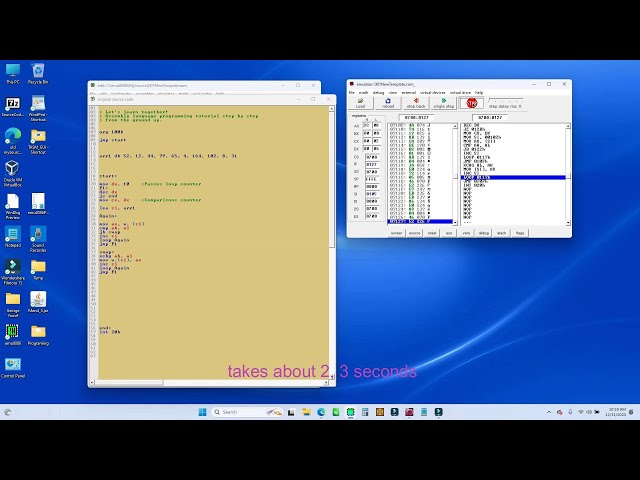Viewport: 640px width, 480px height.
Task: Open the view menu in the emulator
Action: [393, 93]
